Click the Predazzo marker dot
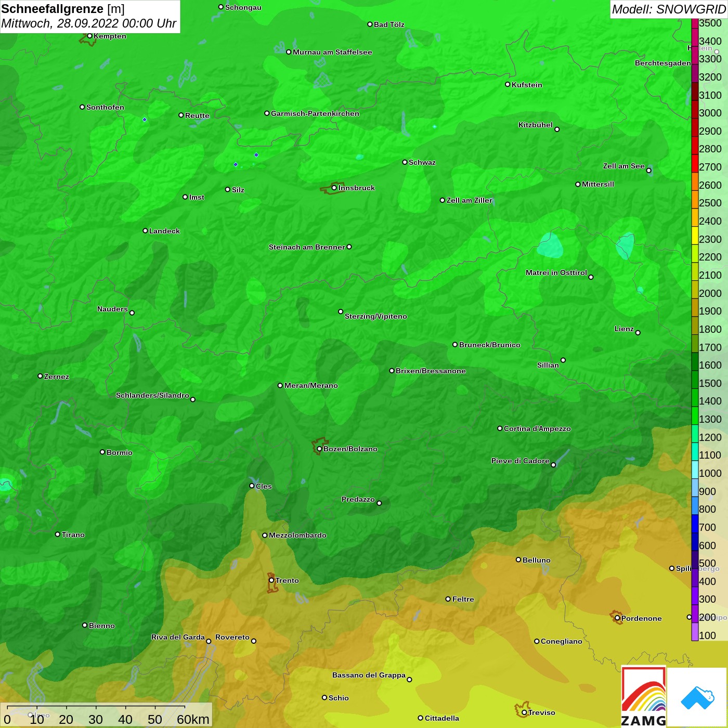This screenshot has height=728, width=728. 379,503
